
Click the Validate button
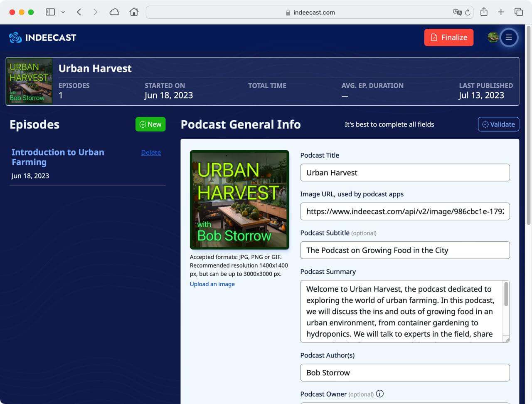click(x=498, y=124)
